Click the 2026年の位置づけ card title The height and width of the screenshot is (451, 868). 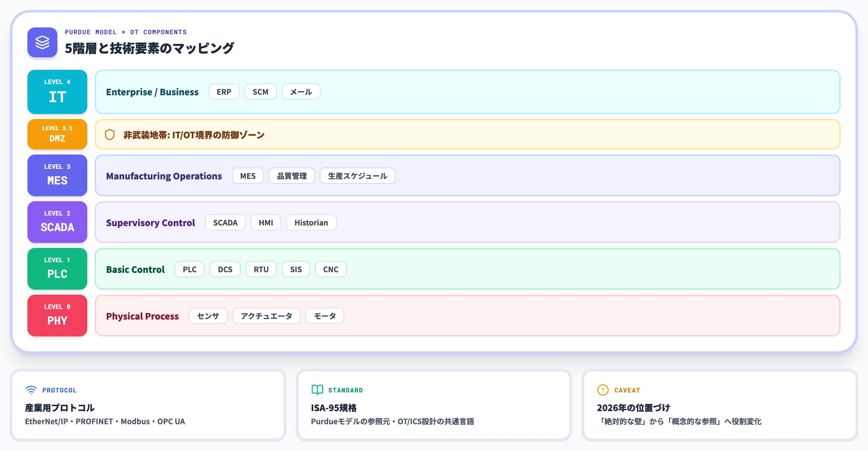634,408
